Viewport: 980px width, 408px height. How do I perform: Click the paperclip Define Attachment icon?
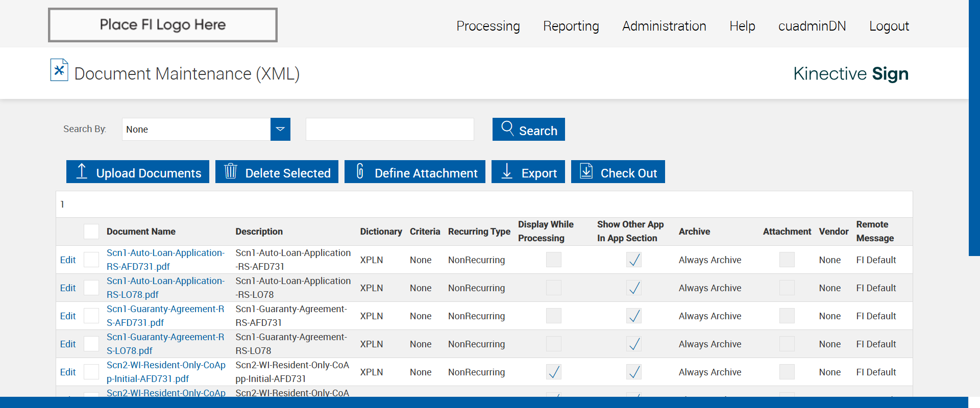point(360,171)
